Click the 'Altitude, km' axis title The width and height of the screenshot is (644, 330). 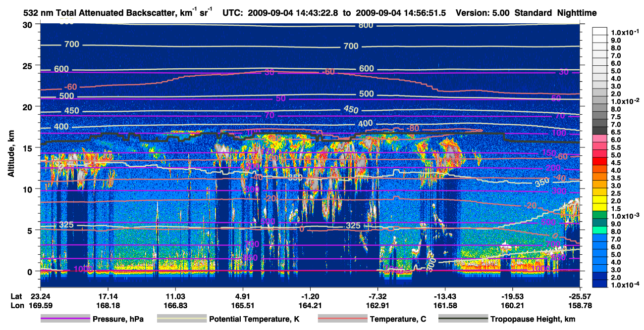(x=11, y=155)
